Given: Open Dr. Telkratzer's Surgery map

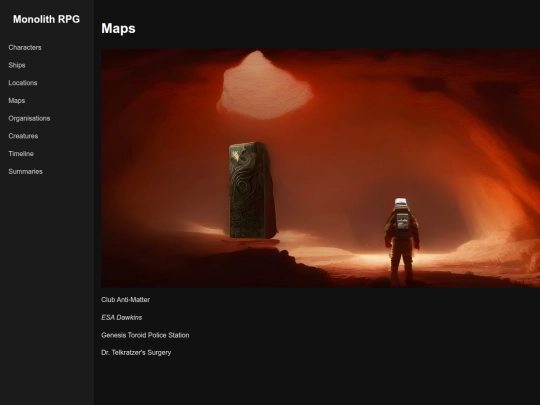Looking at the screenshot, I should coord(136,353).
